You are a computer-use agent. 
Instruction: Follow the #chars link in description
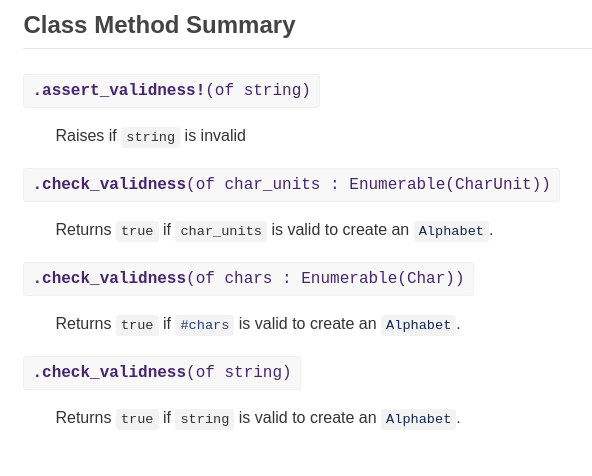click(205, 325)
